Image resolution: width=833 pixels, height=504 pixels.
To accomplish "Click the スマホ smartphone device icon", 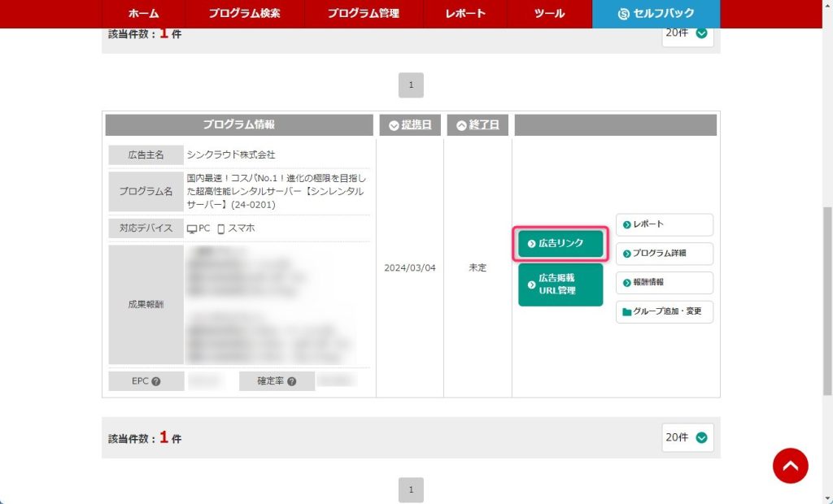I will tap(220, 229).
